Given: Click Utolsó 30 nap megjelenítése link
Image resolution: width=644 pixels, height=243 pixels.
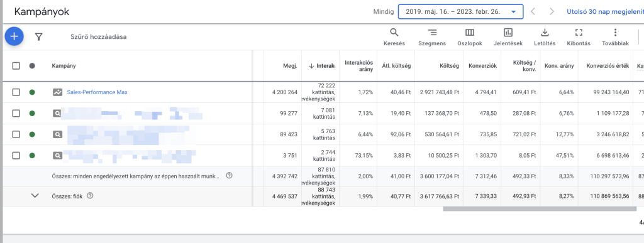Looking at the screenshot, I should 605,11.
